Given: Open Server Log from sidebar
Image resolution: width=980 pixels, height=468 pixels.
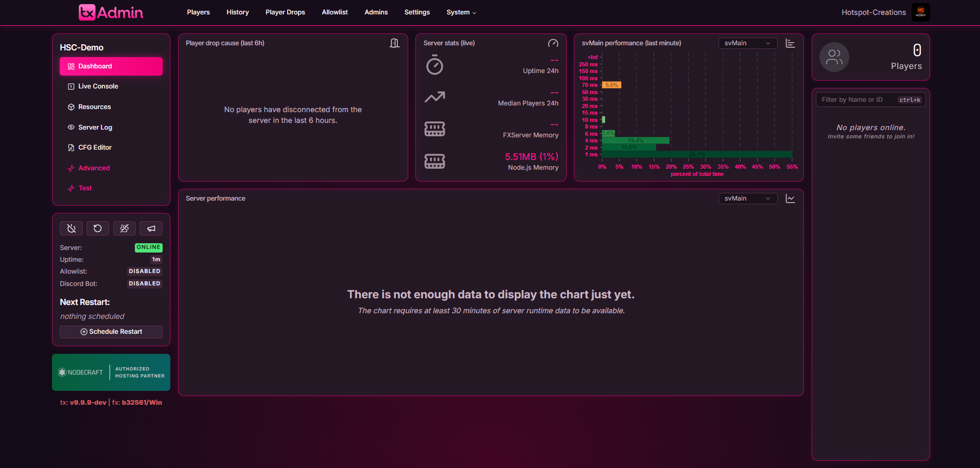Looking at the screenshot, I should [x=111, y=128].
